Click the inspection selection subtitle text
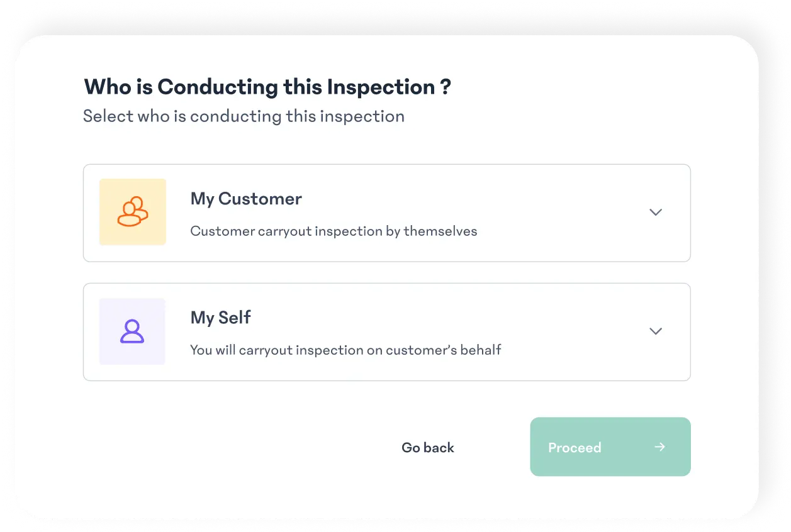Image resolution: width=791 pixels, height=532 pixels. (244, 116)
